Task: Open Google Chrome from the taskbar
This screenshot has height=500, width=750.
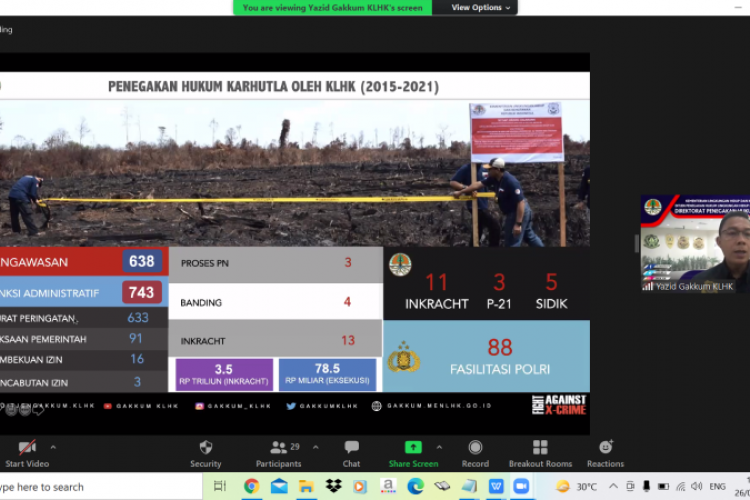Action: pyautogui.click(x=251, y=487)
